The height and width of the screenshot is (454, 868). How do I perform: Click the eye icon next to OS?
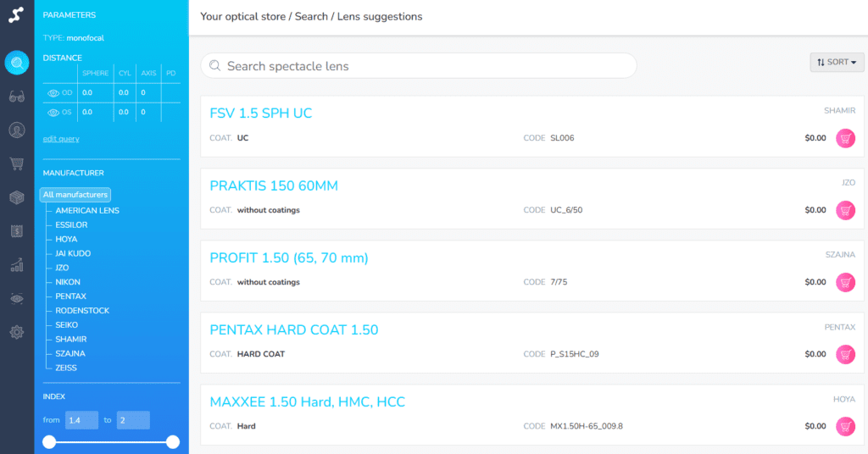[x=54, y=112]
